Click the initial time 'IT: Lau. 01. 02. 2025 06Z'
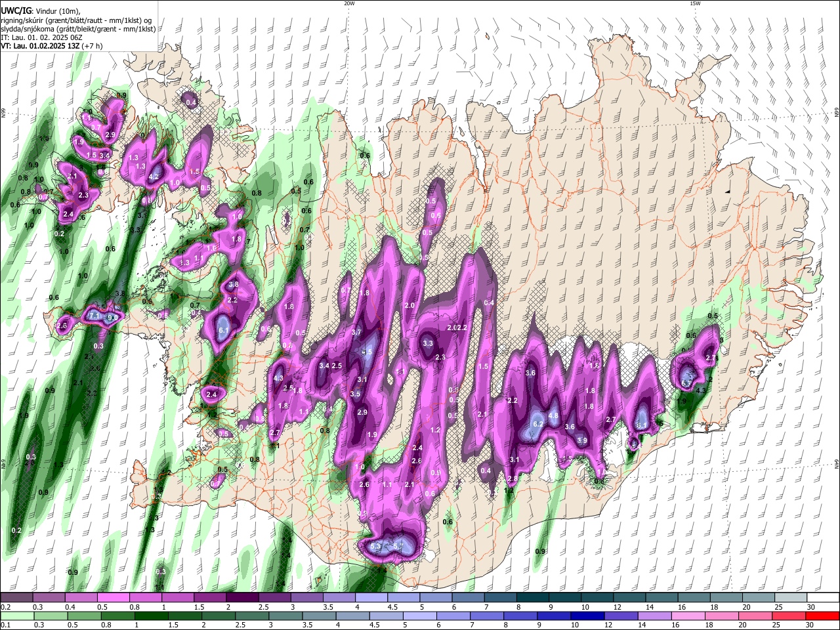 [x=41, y=37]
